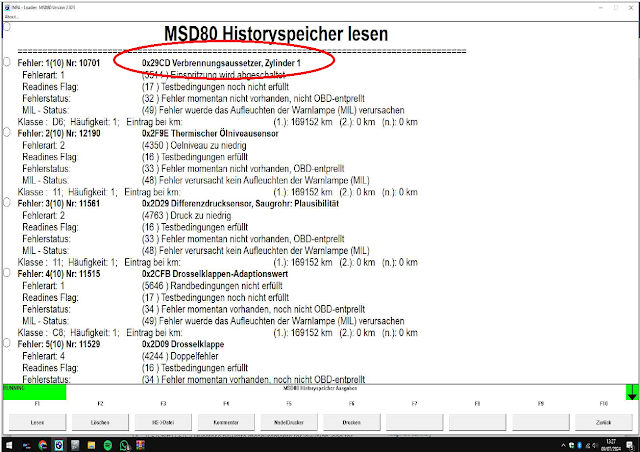Open Spotify from the taskbar

108,445
